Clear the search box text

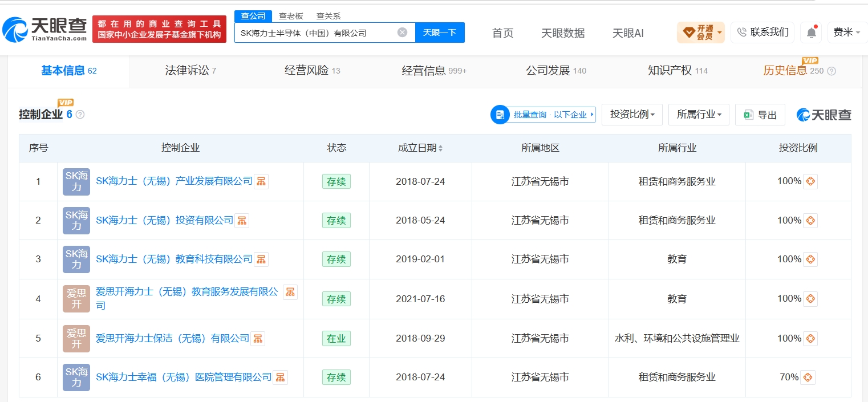pos(402,33)
